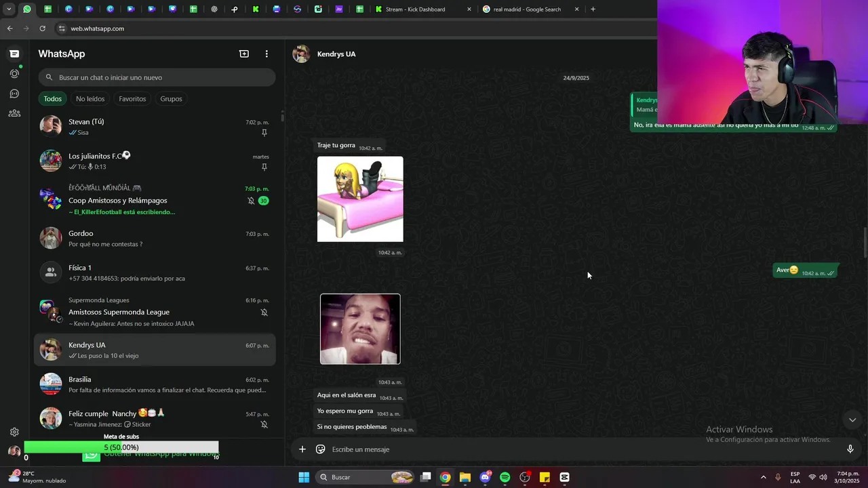
Task: Focus the Escribe un mensaje input
Action: click(x=583, y=449)
